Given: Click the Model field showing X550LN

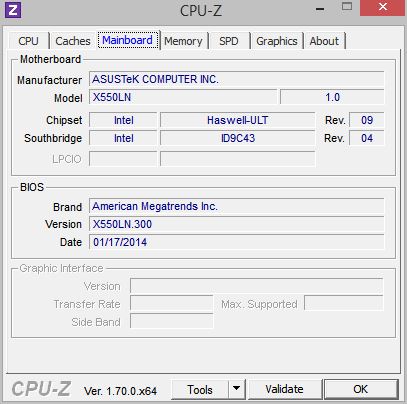Looking at the screenshot, I should pos(183,97).
